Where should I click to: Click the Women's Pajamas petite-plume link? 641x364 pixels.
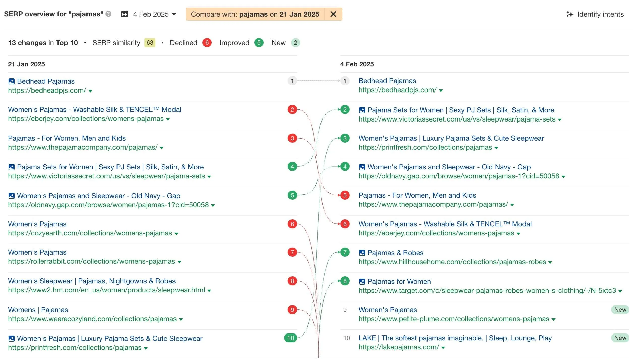pyautogui.click(x=387, y=310)
